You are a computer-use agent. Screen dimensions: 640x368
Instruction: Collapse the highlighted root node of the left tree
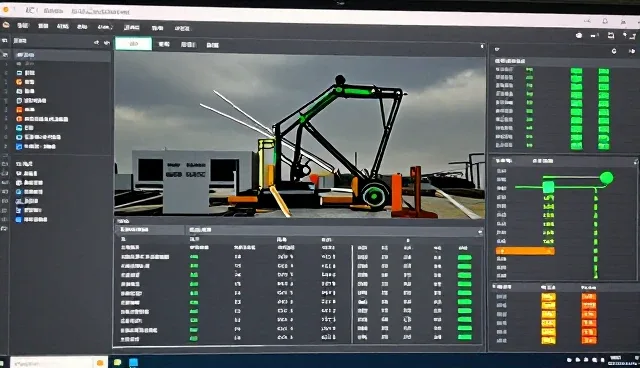point(25,55)
